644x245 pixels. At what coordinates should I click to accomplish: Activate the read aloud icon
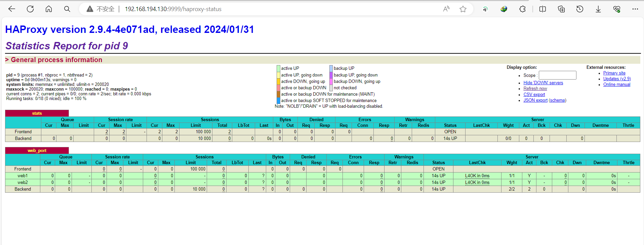coord(446,9)
